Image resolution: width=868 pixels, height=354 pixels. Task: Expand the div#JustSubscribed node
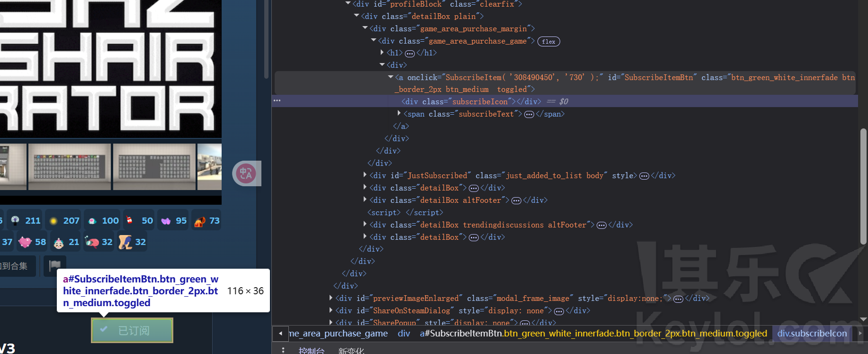coord(365,175)
